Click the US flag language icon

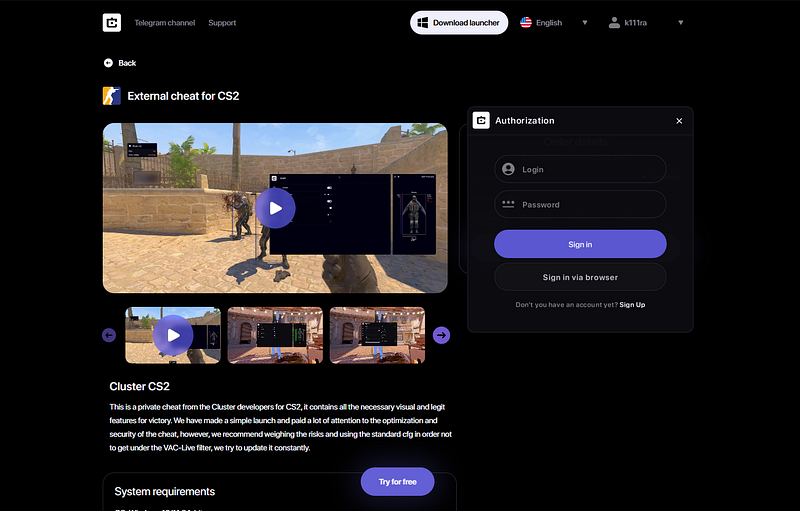click(526, 22)
